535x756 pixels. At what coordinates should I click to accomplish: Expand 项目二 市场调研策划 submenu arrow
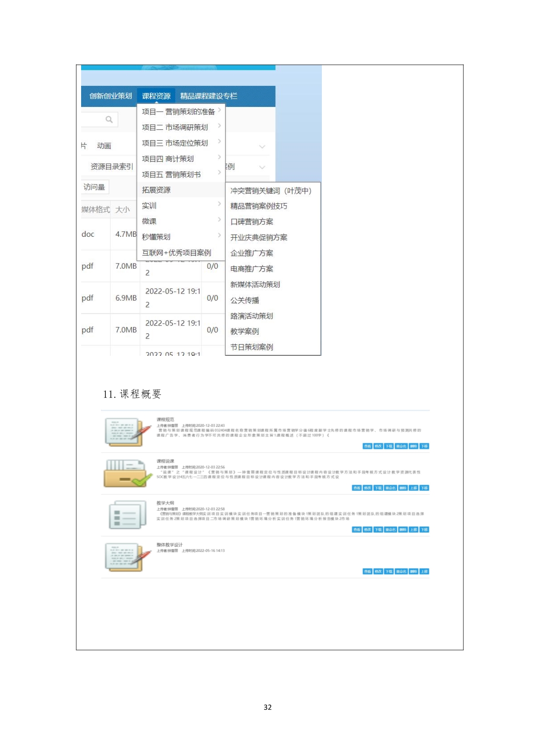(220, 125)
